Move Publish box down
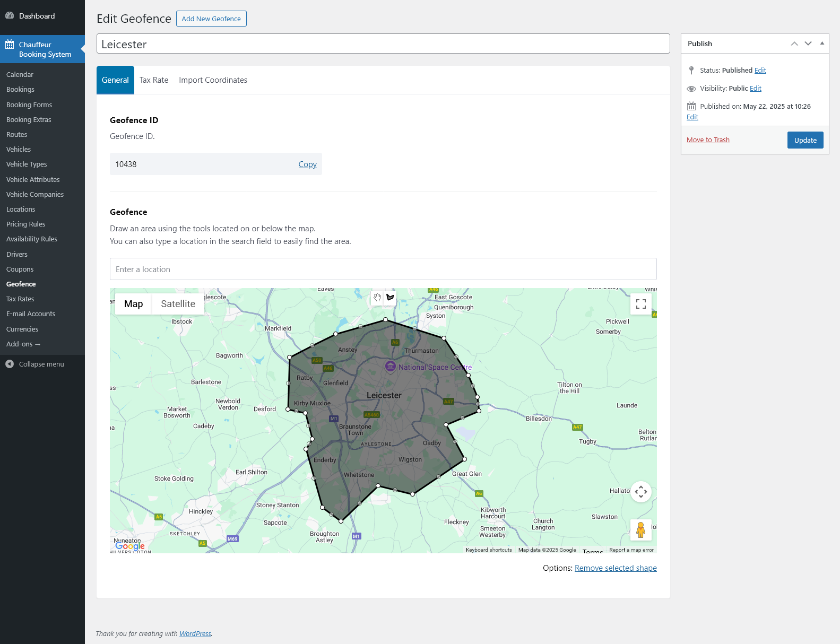 tap(808, 43)
